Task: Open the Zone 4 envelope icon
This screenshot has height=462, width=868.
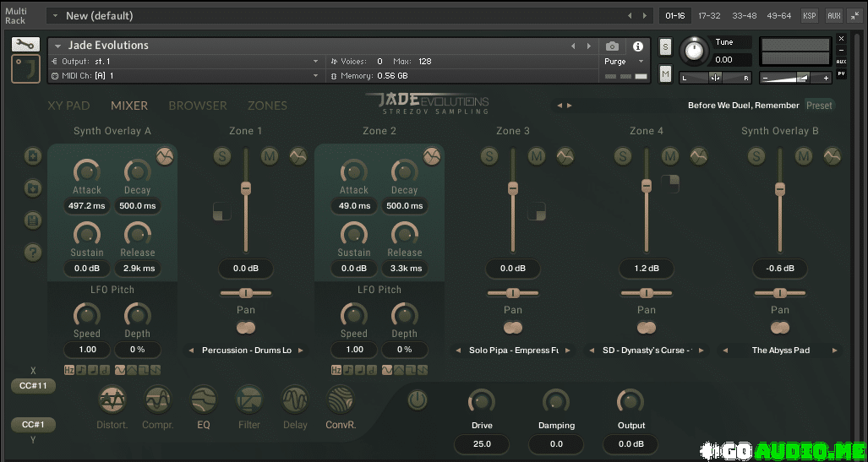Action: click(699, 156)
